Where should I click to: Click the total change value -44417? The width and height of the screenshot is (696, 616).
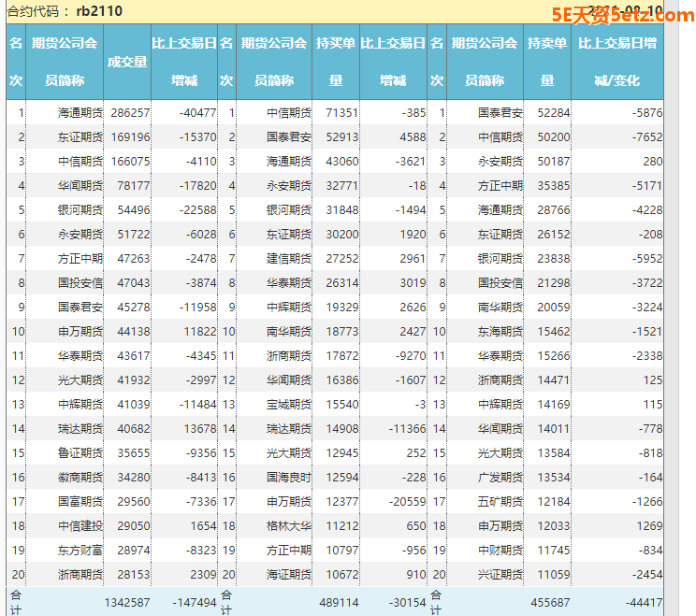(641, 603)
